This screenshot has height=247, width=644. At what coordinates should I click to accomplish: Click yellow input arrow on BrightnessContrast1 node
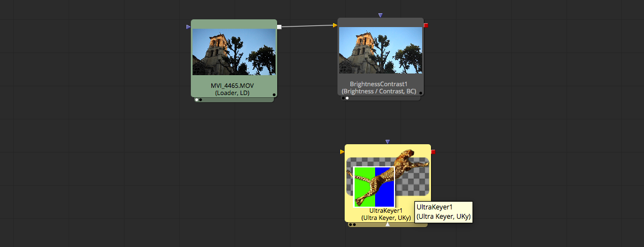point(335,25)
